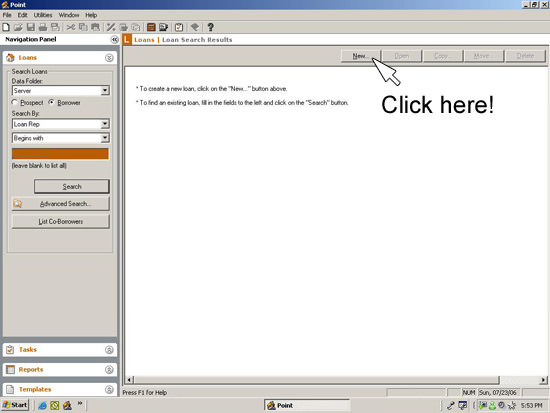Click the Point taskbar button

(x=307, y=405)
